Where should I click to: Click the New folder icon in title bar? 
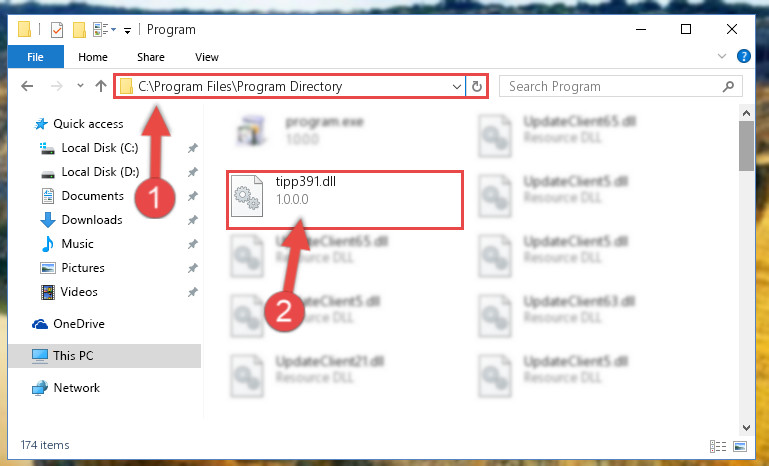pos(79,30)
